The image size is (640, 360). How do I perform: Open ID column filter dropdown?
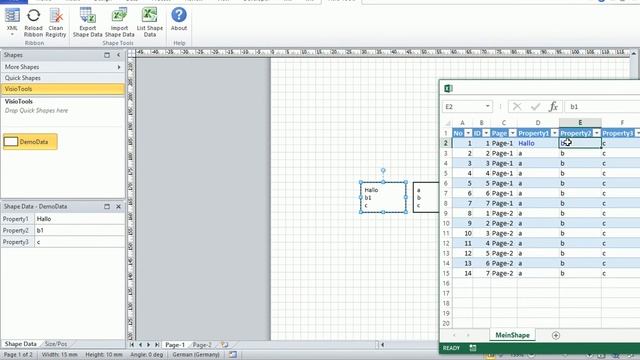[x=486, y=133]
